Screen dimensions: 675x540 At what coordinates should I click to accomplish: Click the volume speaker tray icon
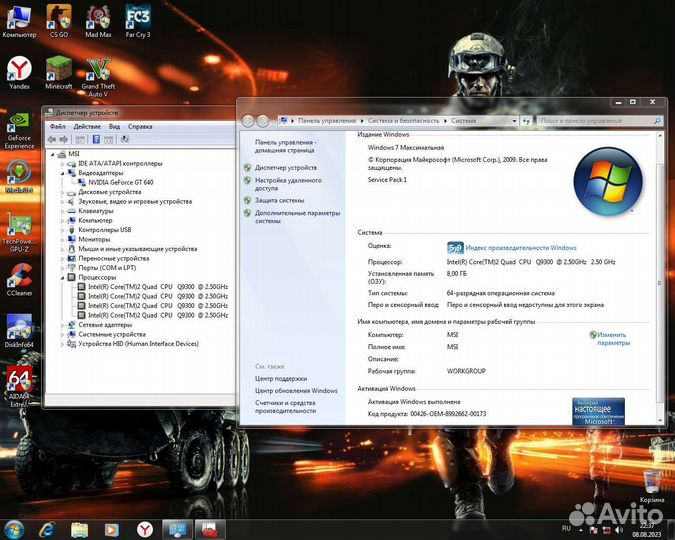pos(619,530)
